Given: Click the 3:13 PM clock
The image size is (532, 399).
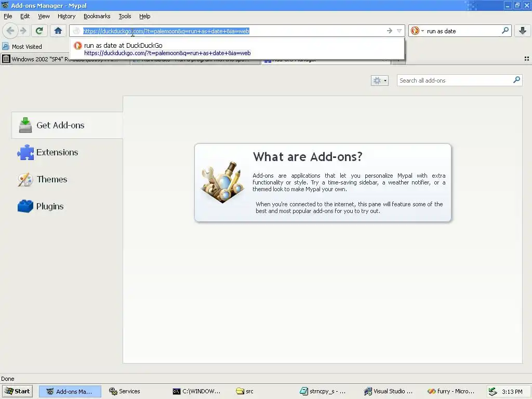Looking at the screenshot, I should 512,392.
